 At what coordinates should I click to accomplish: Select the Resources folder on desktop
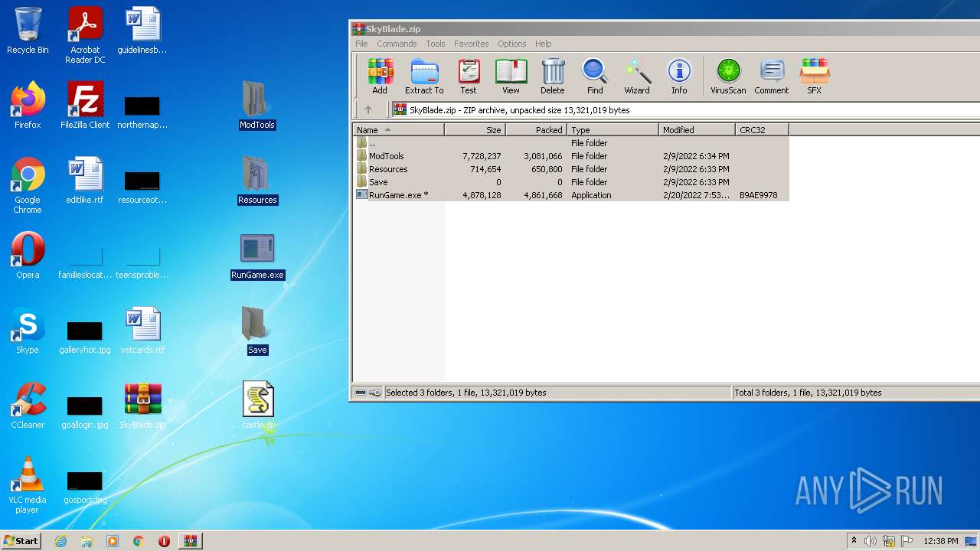[x=257, y=181]
